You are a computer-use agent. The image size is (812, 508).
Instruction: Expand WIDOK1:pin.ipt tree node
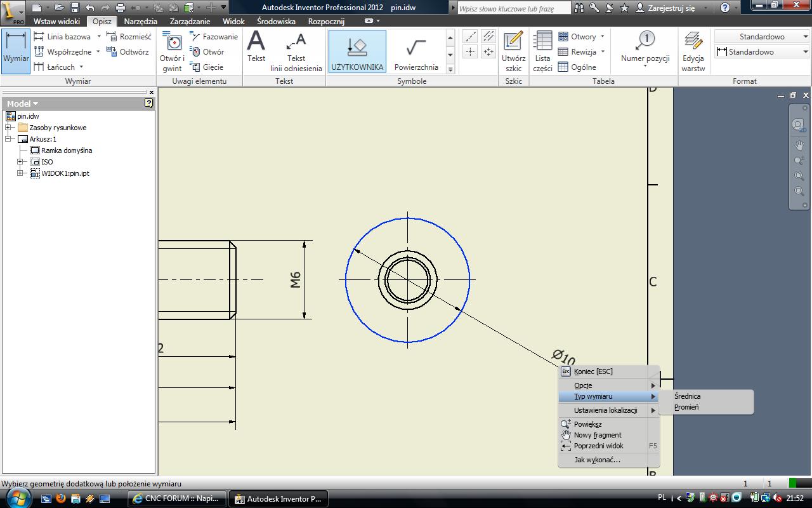20,173
